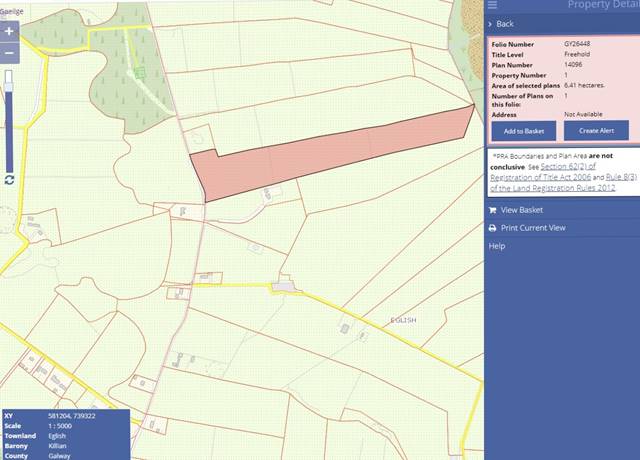
Task: Open the Help menu item
Action: pyautogui.click(x=497, y=246)
